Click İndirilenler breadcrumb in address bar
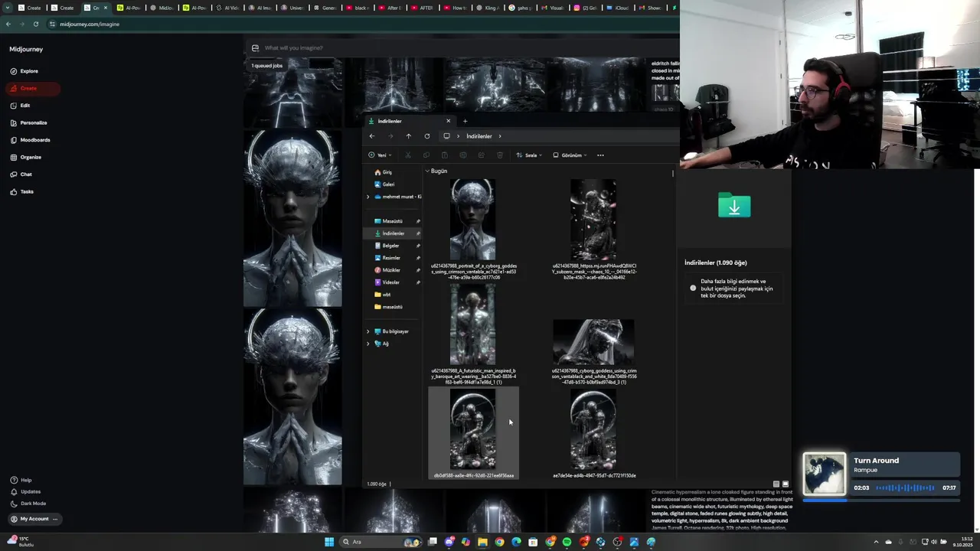The height and width of the screenshot is (551, 980). [x=479, y=136]
